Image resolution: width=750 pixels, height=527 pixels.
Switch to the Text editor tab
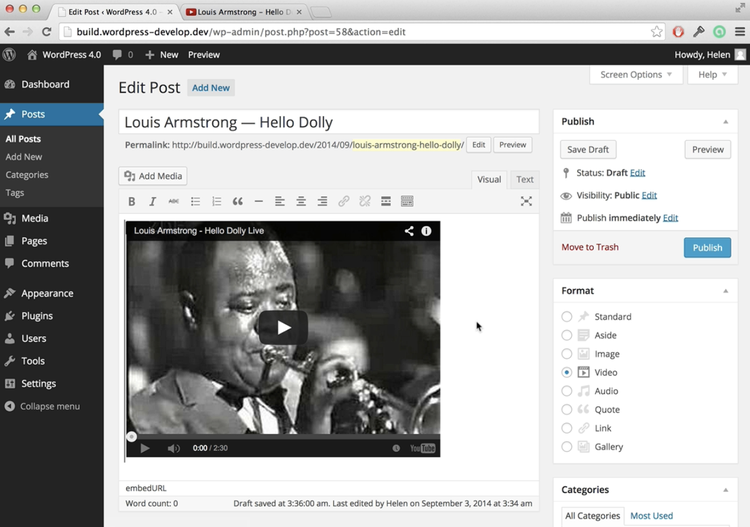[x=525, y=179]
